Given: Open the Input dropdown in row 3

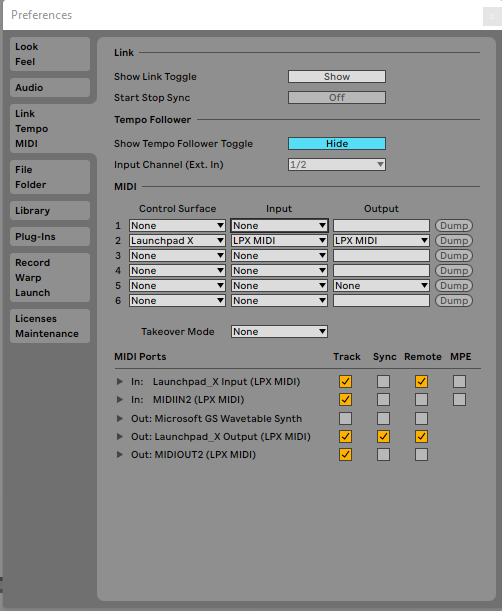Looking at the screenshot, I should click(x=279, y=256).
